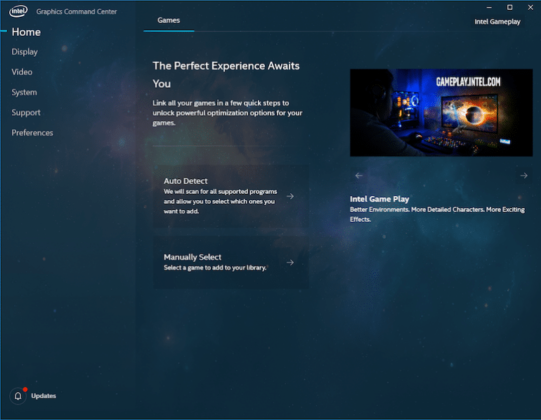Screen dimensions: 541x420
Task: Go to the System page
Action: click(x=24, y=92)
